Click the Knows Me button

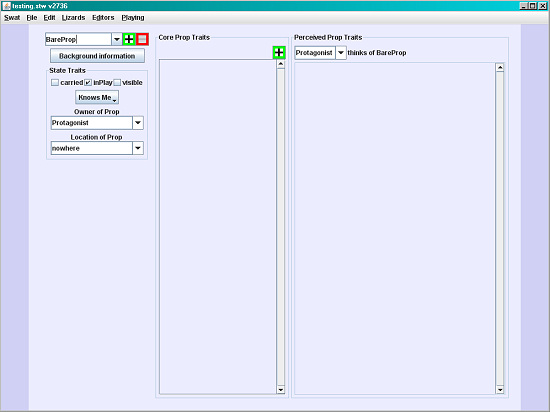[x=97, y=97]
